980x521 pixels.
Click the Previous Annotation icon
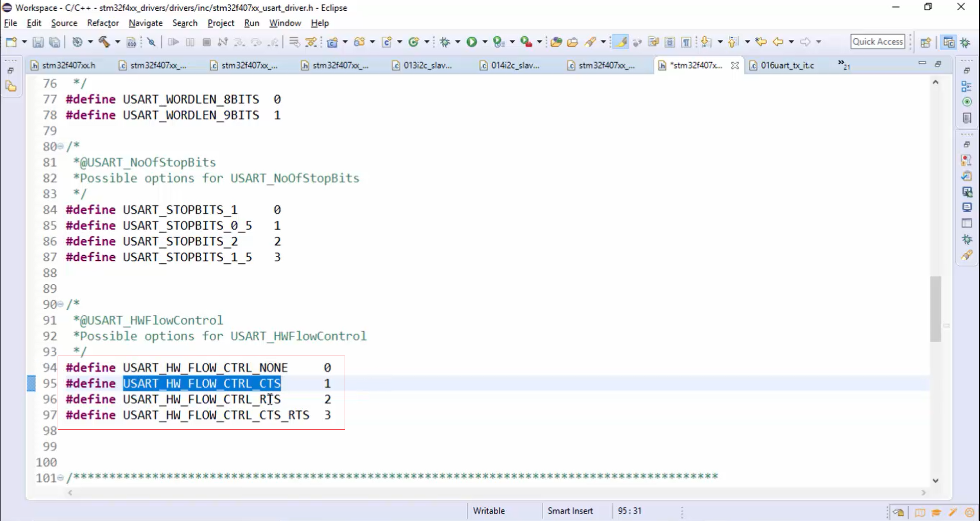[733, 42]
